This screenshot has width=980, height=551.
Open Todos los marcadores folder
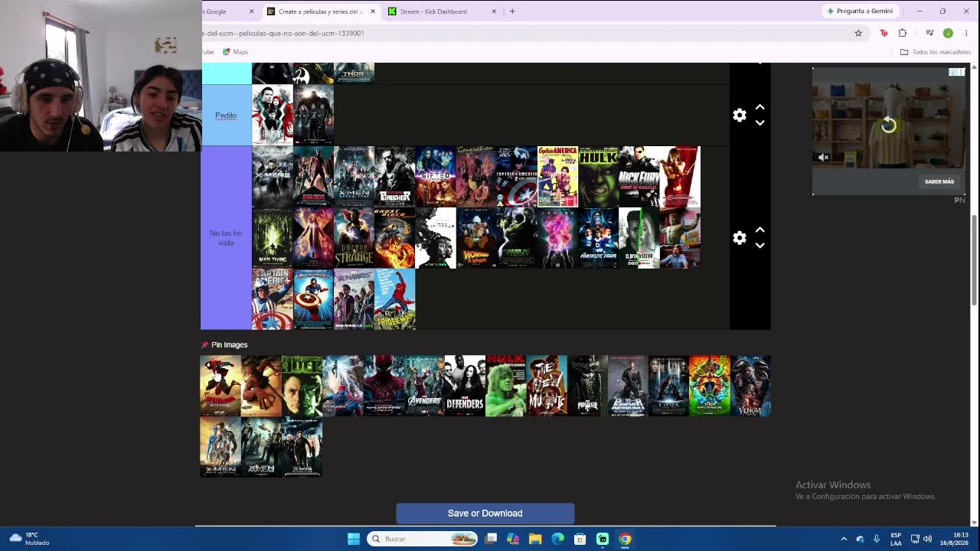pyautogui.click(x=935, y=52)
